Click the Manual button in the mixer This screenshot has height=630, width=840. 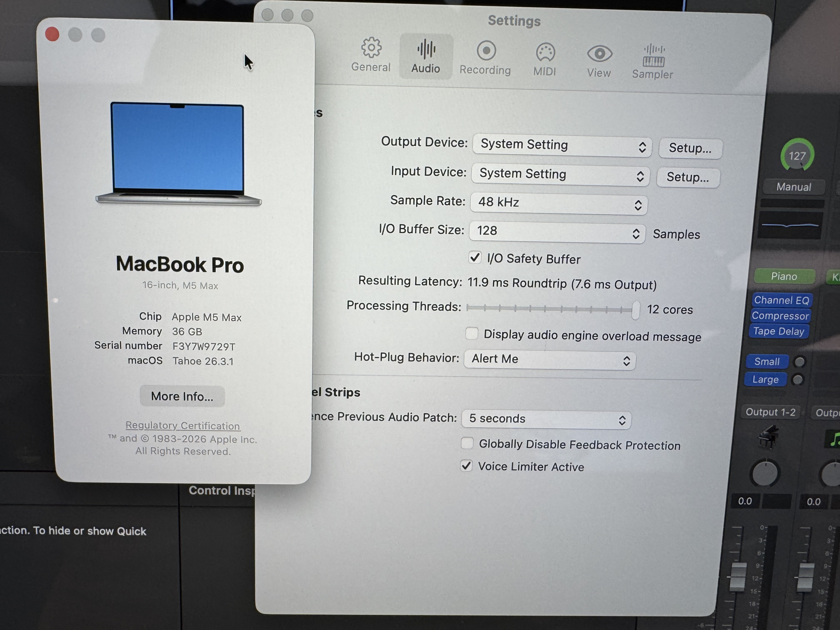(794, 187)
